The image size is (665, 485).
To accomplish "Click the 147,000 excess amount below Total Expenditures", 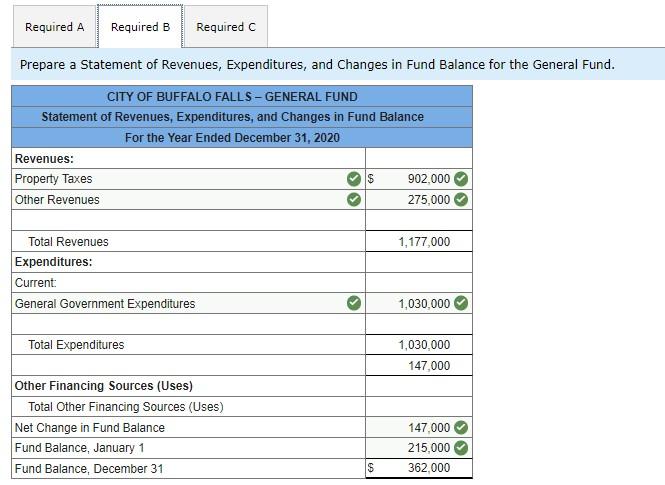I will 429,365.
